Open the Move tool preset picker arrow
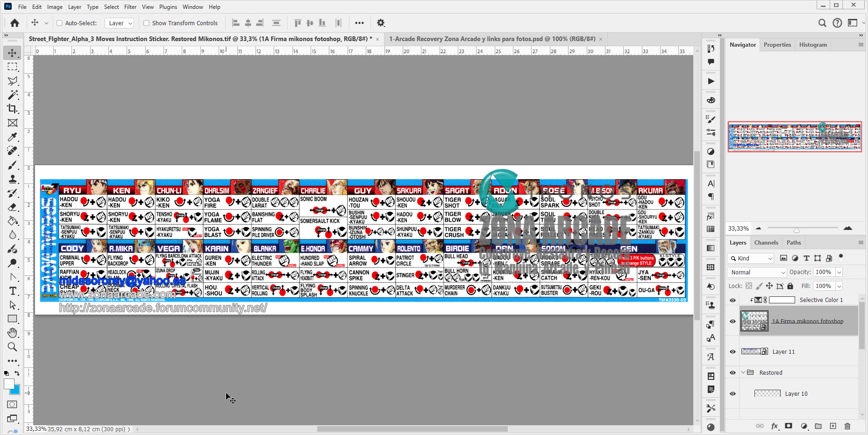 coord(46,23)
